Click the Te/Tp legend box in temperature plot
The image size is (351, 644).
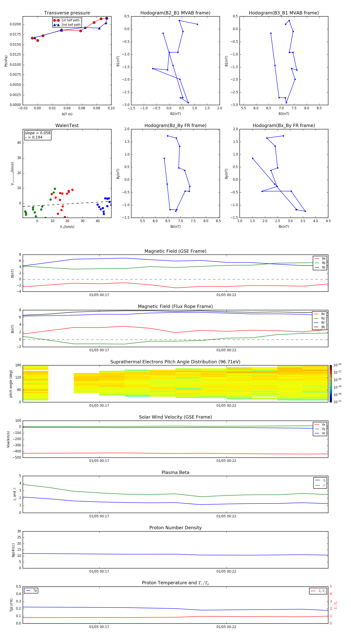318,591
